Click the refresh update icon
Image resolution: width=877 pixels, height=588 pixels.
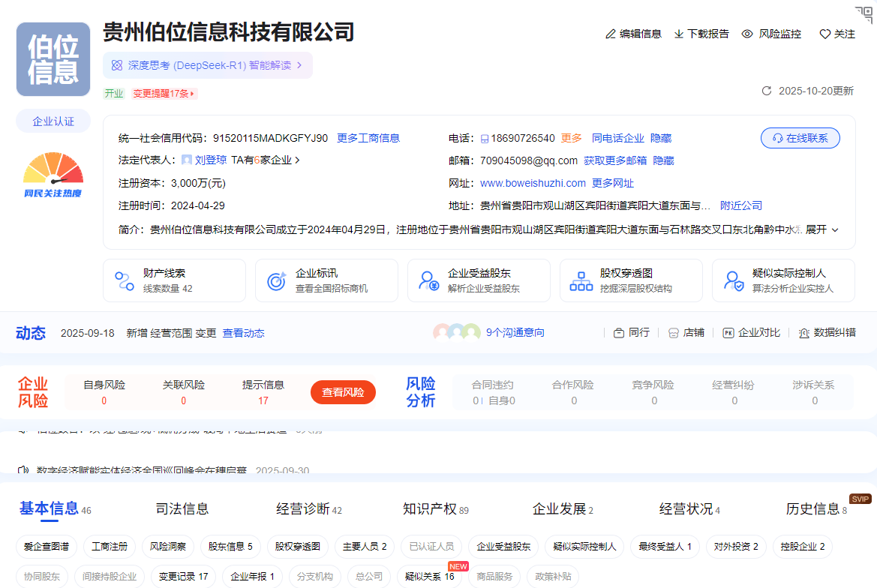tap(767, 91)
